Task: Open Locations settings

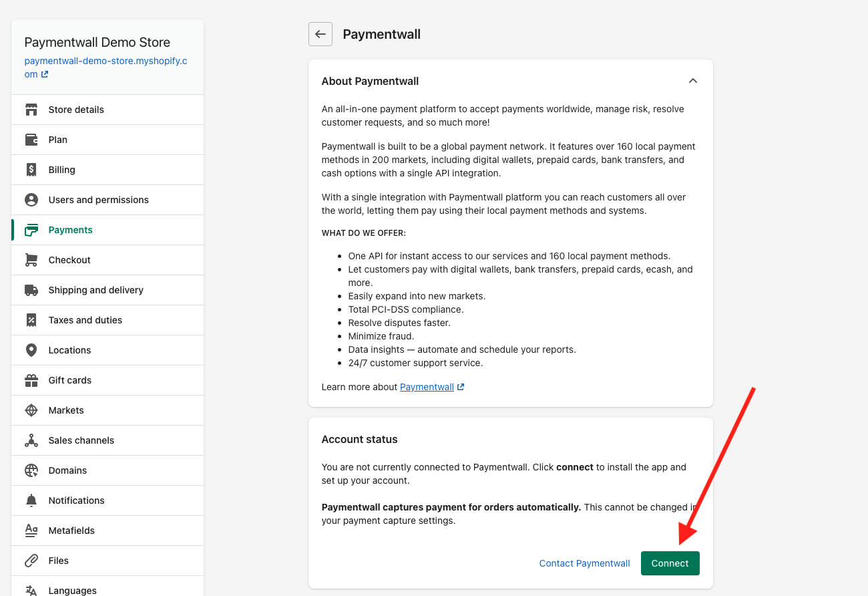Action: click(107, 350)
